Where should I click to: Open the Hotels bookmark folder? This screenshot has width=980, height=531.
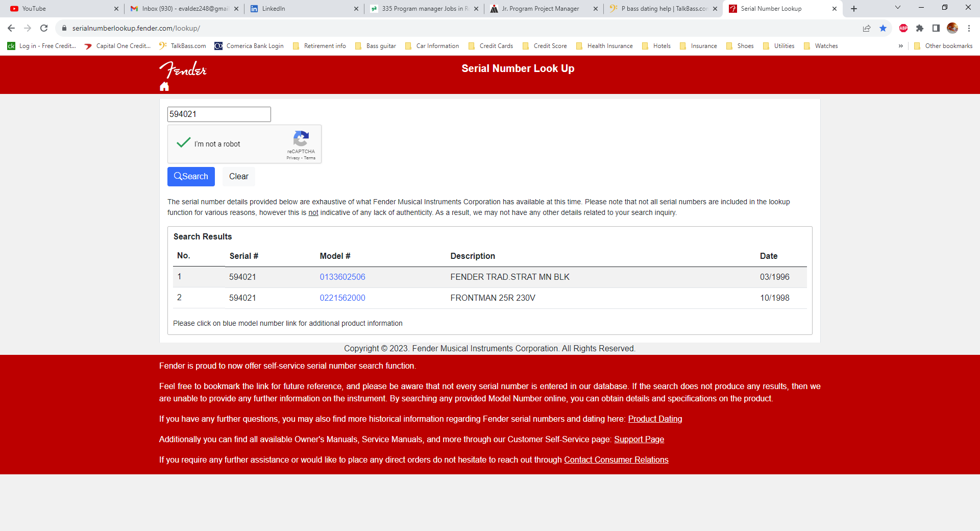click(x=656, y=46)
